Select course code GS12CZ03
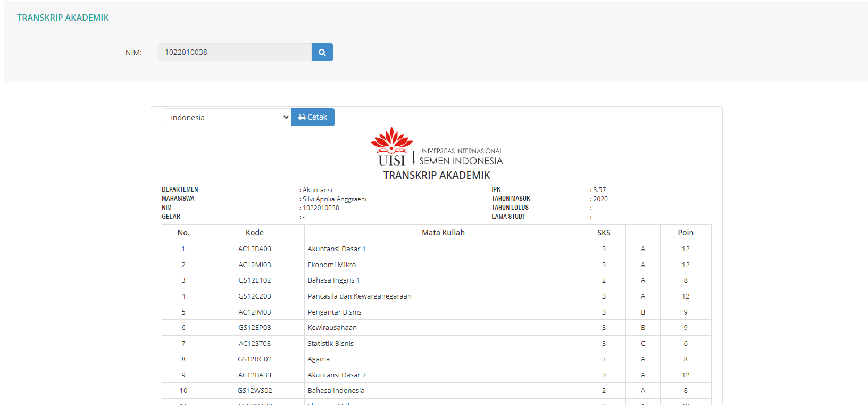 [x=255, y=296]
